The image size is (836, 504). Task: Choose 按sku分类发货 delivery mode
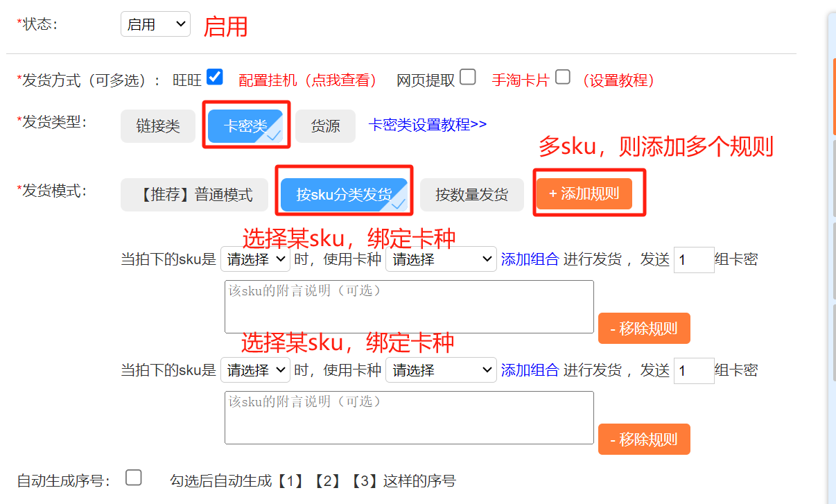[x=344, y=195]
